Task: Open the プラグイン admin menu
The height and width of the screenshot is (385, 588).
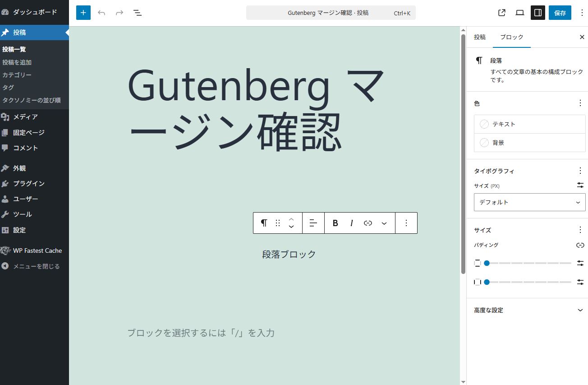Action: pyautogui.click(x=29, y=183)
